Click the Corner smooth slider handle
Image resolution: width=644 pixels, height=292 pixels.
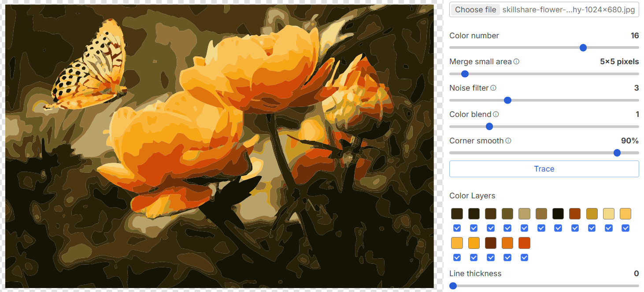pos(617,153)
